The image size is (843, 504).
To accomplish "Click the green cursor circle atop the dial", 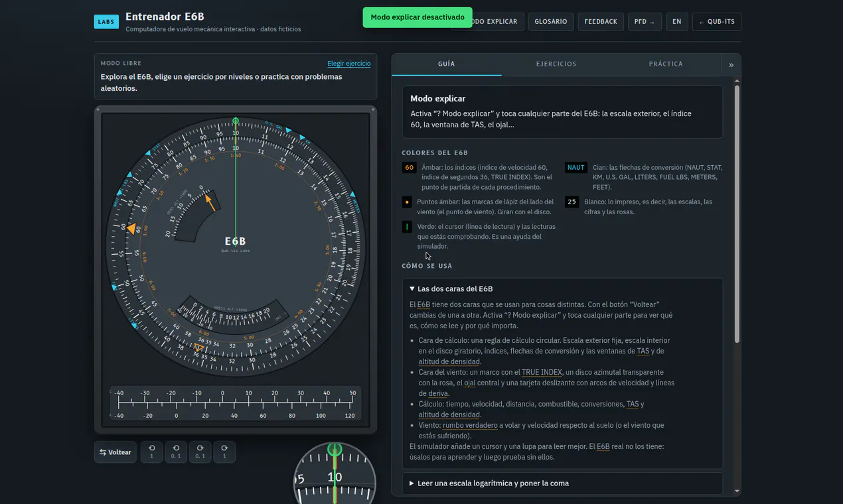I will (236, 121).
